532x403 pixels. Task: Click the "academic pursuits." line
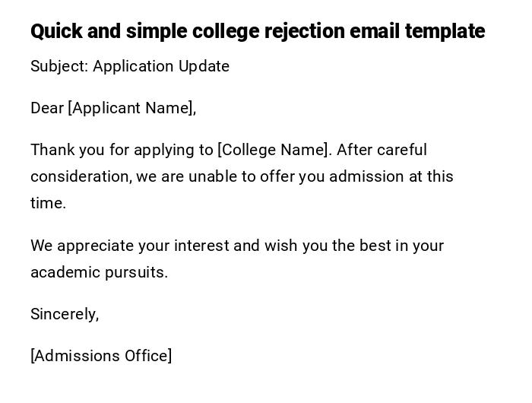click(x=99, y=272)
